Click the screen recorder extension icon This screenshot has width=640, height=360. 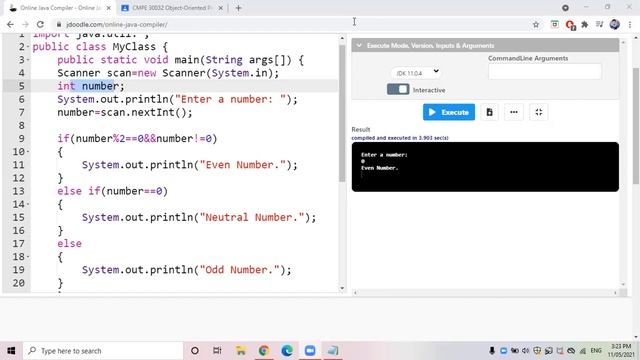click(x=554, y=24)
